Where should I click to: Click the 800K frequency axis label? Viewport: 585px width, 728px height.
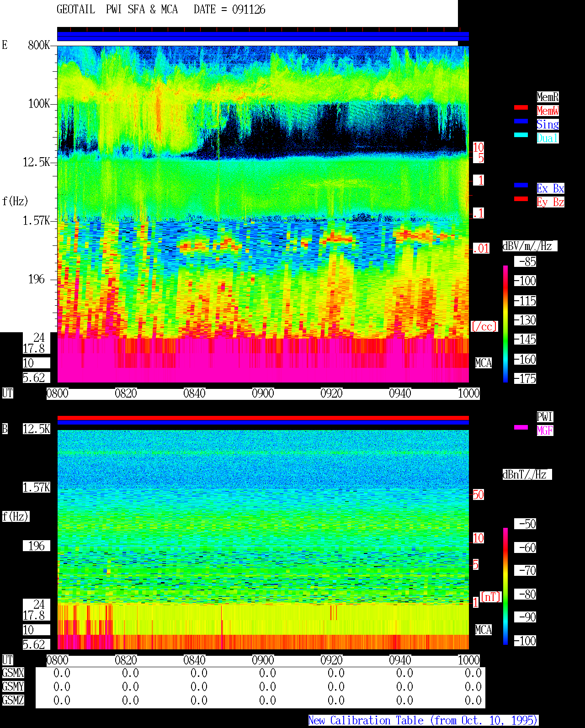39,45
